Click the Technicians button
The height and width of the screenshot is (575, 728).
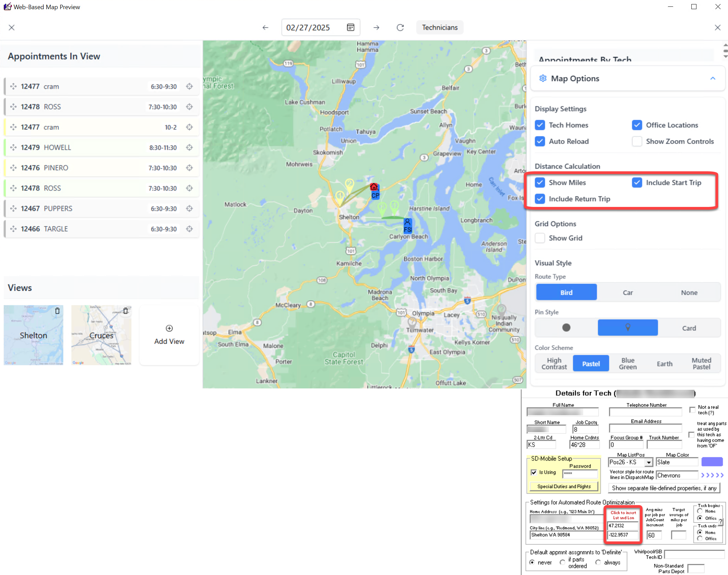(439, 27)
